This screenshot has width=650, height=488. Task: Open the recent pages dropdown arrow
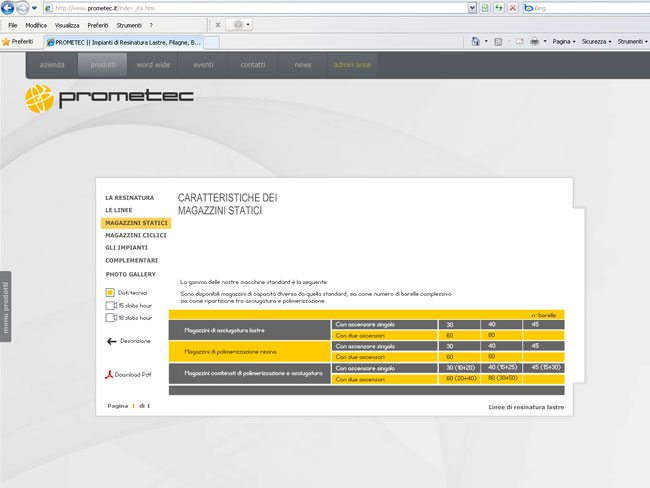pyautogui.click(x=34, y=8)
